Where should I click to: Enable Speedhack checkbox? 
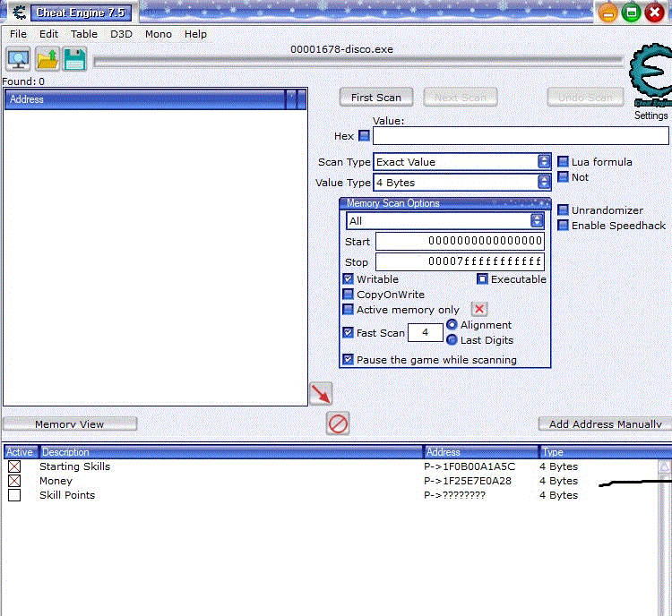563,225
